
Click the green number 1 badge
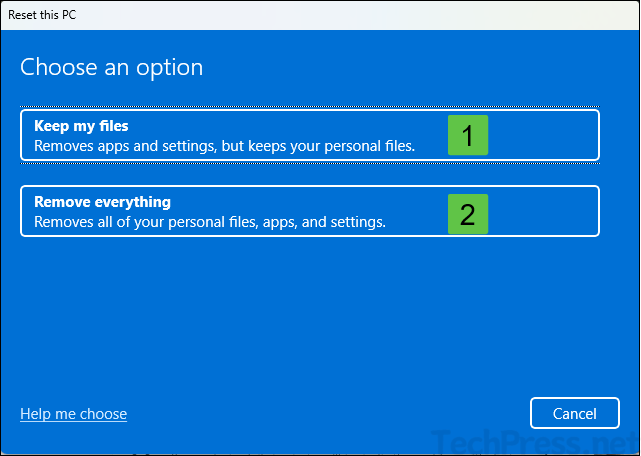pyautogui.click(x=467, y=135)
